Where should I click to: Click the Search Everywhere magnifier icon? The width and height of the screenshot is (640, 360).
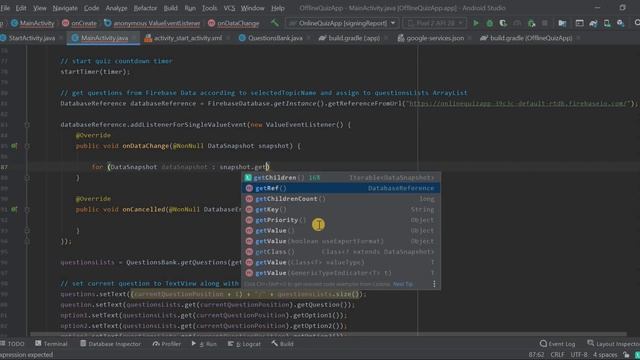pos(636,23)
